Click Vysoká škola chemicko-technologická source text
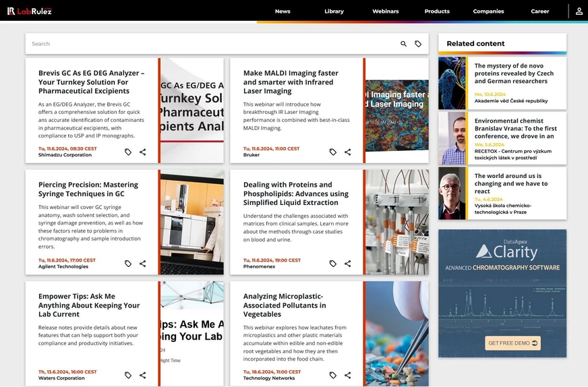This screenshot has width=588, height=387. [503, 209]
